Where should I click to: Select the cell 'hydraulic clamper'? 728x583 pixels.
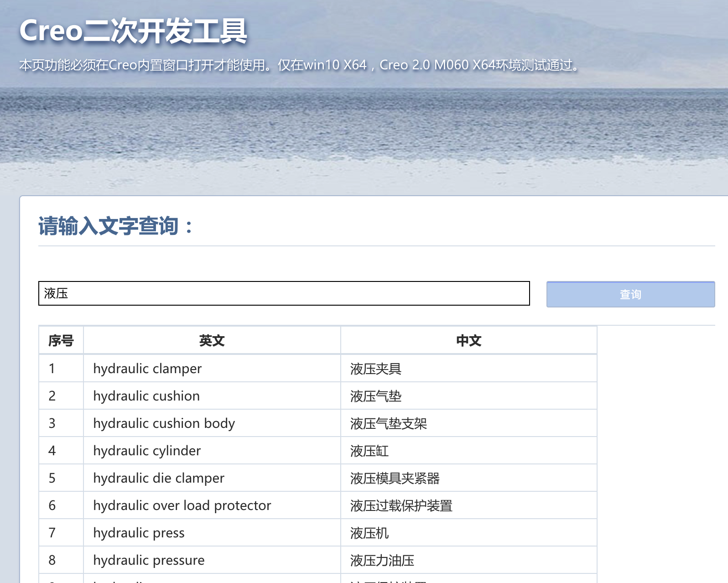(x=212, y=369)
